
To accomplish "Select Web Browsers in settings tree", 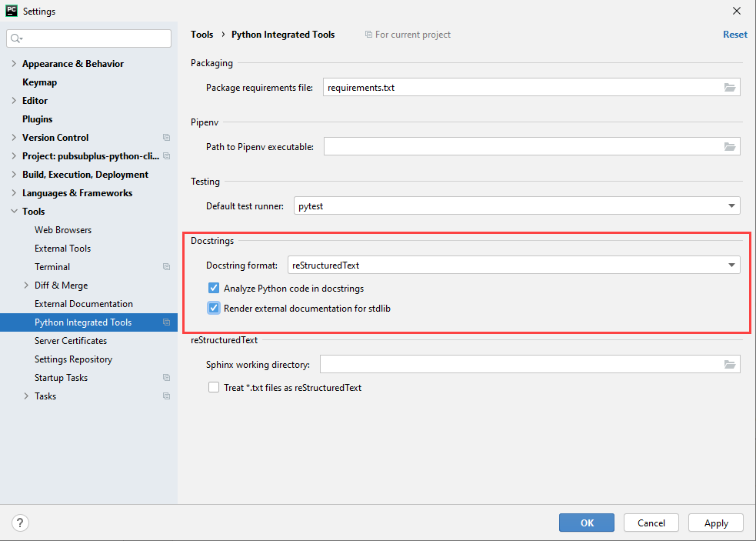I will tap(63, 230).
